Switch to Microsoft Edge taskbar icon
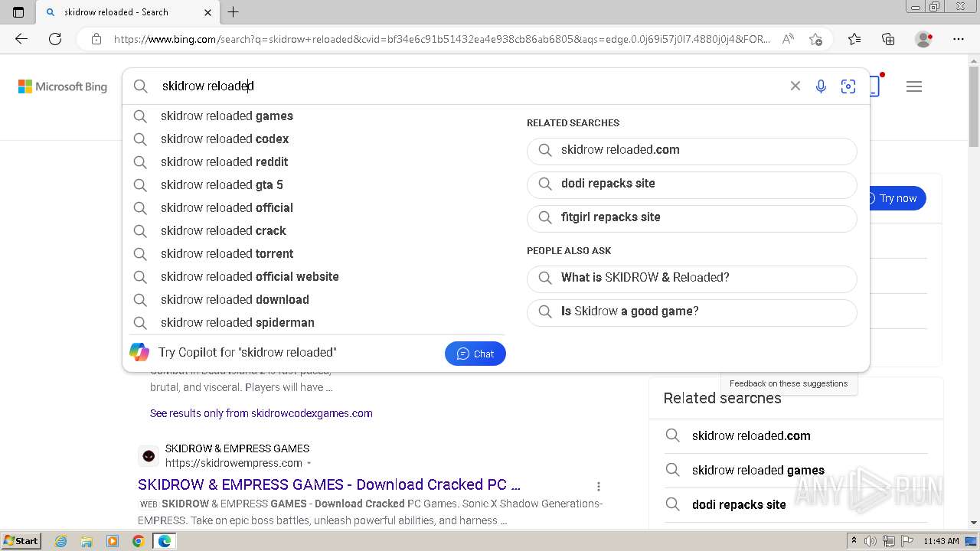Viewport: 980px width, 551px height. coord(164,541)
